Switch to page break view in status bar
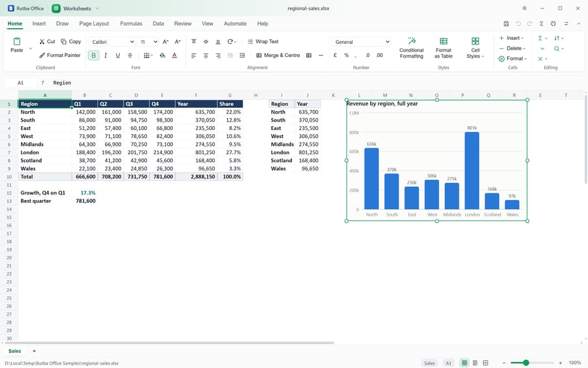The height and width of the screenshot is (368, 588). coord(485,363)
